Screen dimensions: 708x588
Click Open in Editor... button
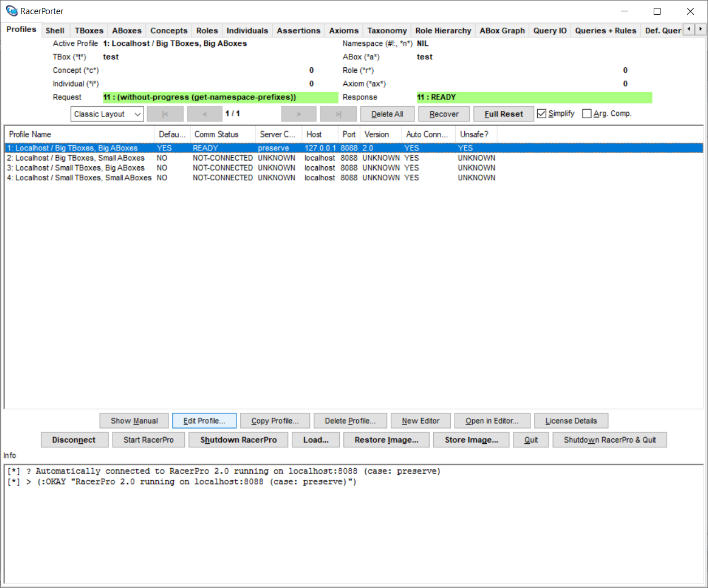(492, 421)
